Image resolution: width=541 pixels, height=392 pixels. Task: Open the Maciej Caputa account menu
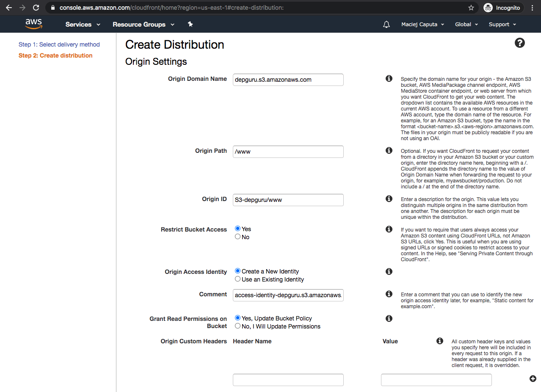pyautogui.click(x=422, y=25)
